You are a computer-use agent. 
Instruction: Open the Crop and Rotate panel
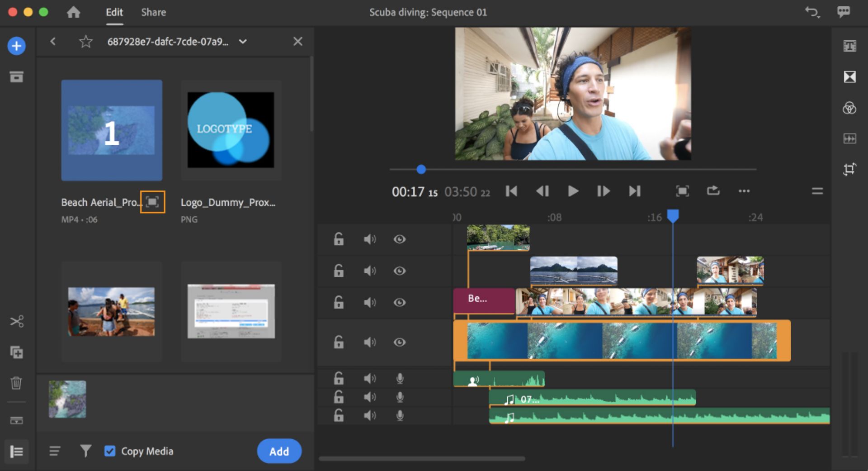[x=850, y=169]
